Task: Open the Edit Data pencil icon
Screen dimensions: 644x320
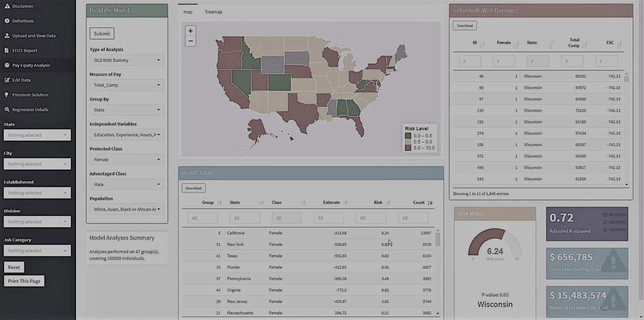Action: click(7, 80)
